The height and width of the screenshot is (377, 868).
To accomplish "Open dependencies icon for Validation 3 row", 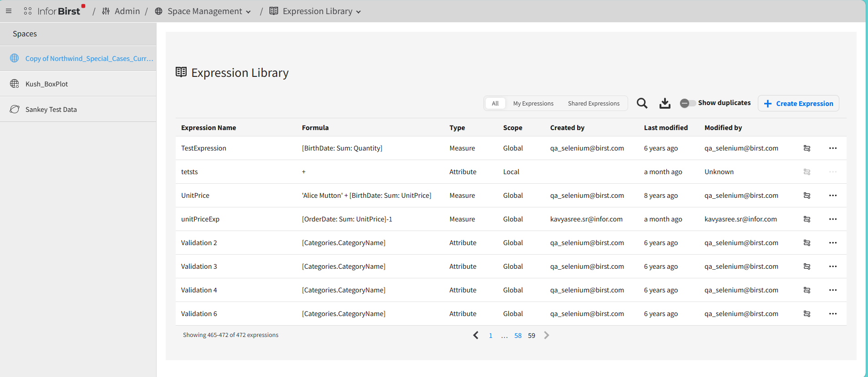I will coord(807,266).
